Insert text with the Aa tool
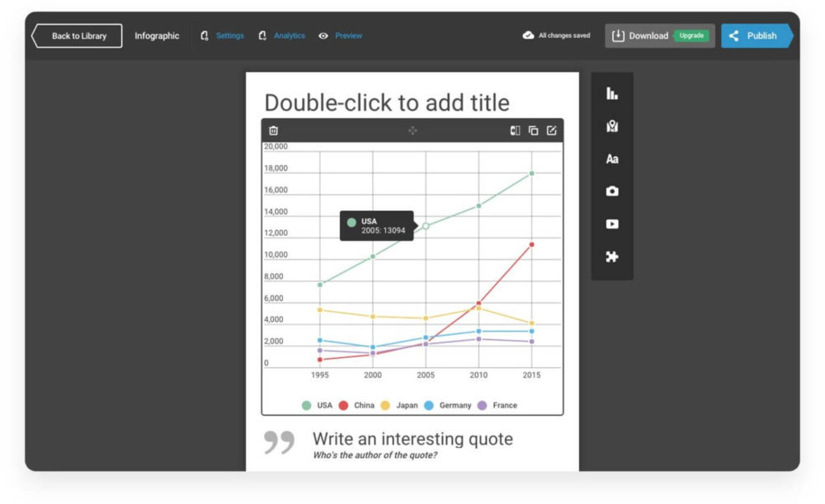Image resolution: width=825 pixels, height=504 pixels. [x=612, y=159]
